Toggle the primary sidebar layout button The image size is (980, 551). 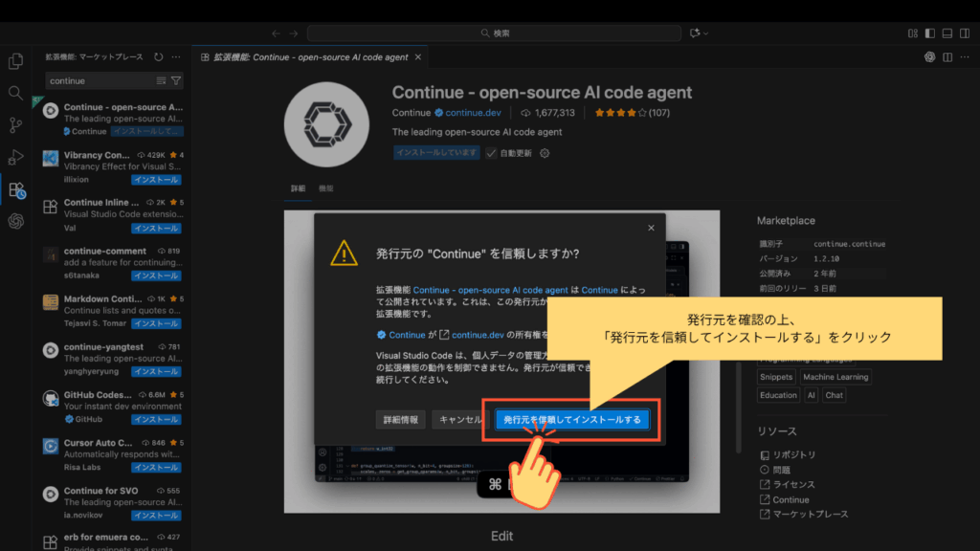tap(928, 33)
